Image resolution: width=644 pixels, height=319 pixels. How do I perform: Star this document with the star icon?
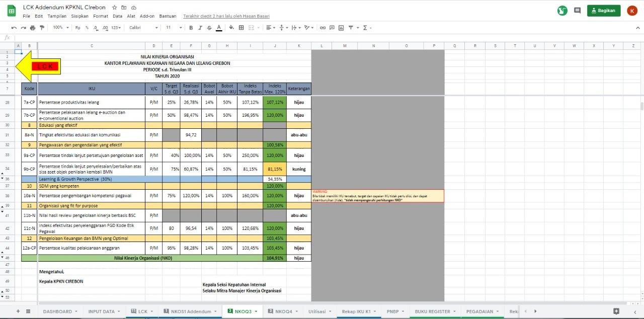(115, 8)
